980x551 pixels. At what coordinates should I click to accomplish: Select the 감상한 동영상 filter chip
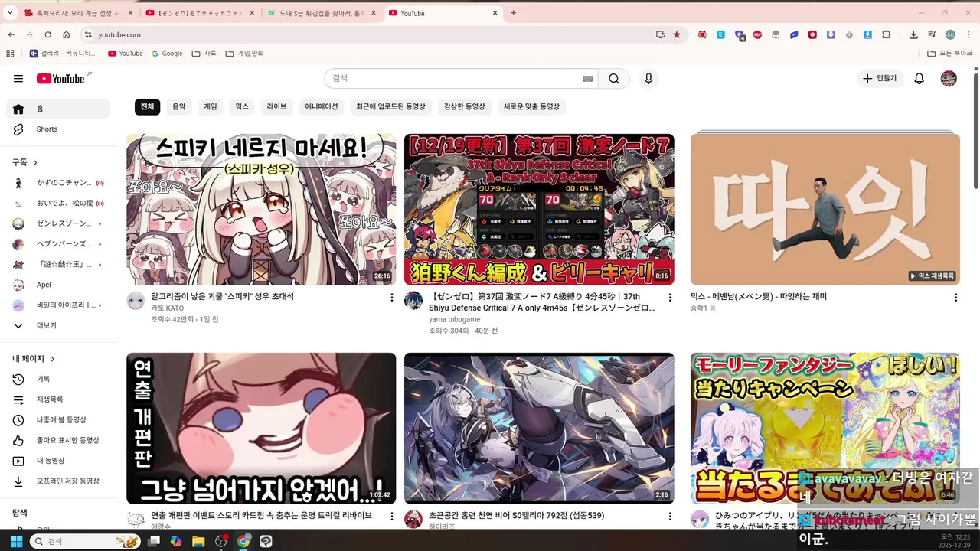click(x=465, y=107)
